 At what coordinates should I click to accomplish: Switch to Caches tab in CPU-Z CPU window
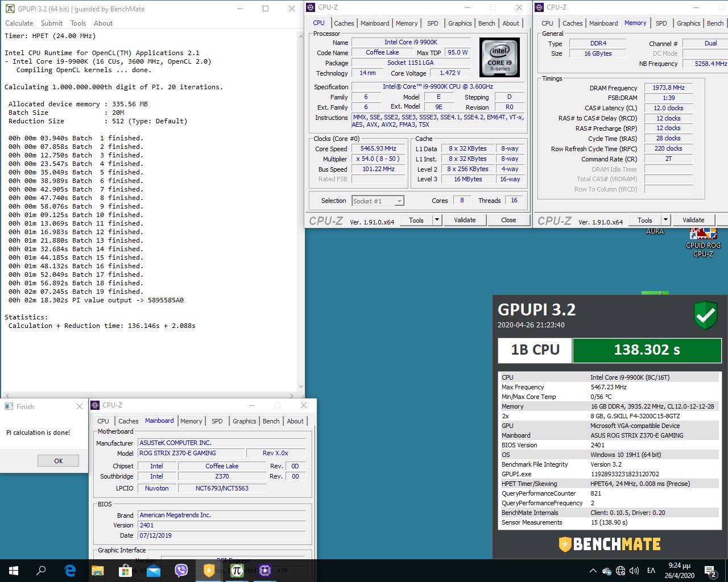[344, 23]
